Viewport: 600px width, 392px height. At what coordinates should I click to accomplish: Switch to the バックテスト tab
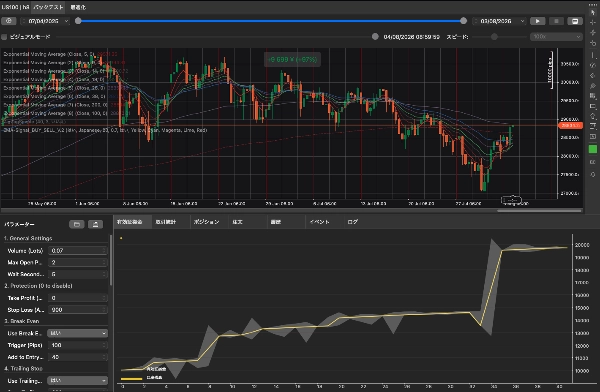point(48,7)
